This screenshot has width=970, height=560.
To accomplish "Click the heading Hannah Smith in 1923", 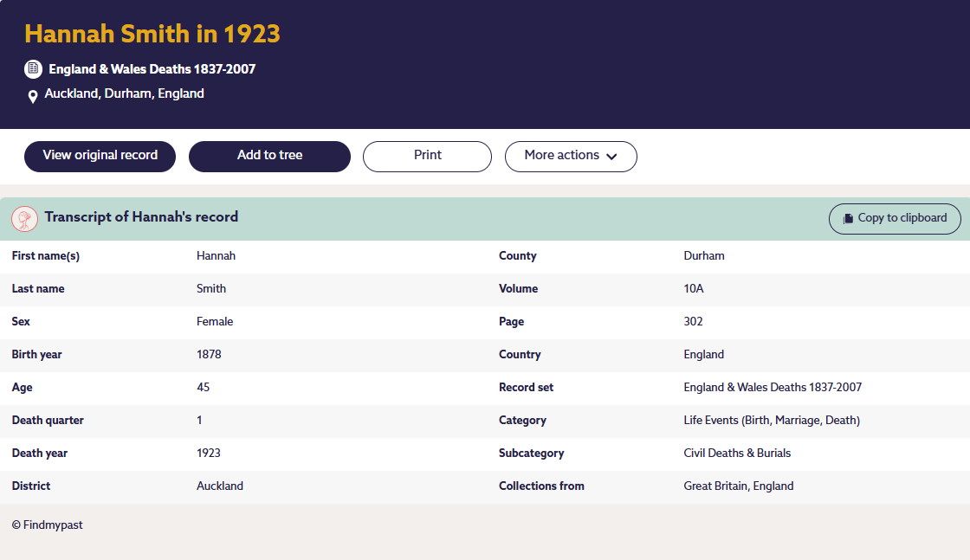I will pyautogui.click(x=152, y=34).
